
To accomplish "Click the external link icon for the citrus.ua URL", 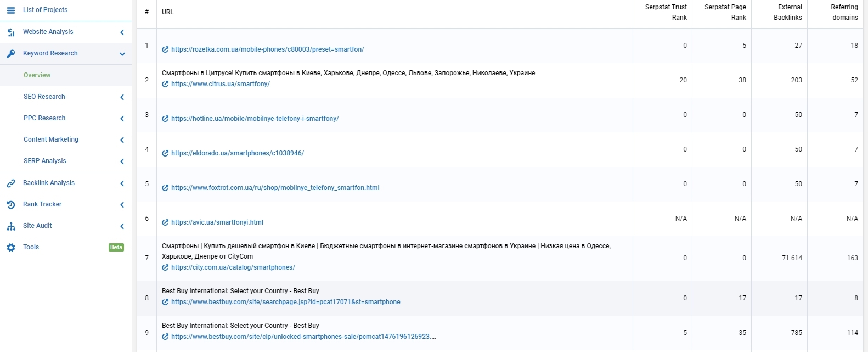I will coord(165,84).
